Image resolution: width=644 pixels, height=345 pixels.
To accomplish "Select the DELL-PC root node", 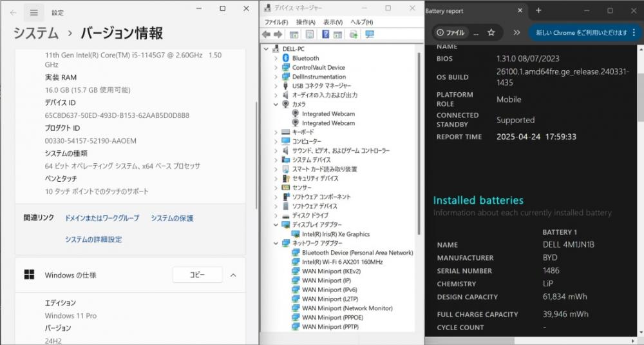I will (293, 48).
